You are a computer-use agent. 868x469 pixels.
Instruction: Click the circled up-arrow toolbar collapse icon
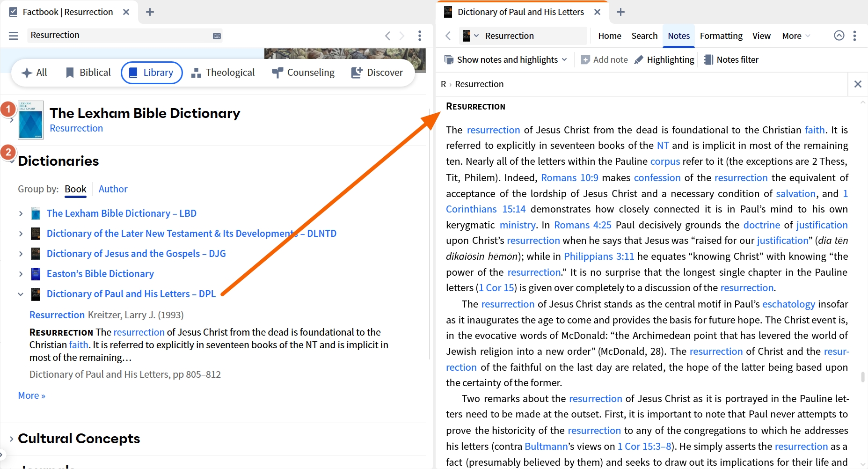839,36
